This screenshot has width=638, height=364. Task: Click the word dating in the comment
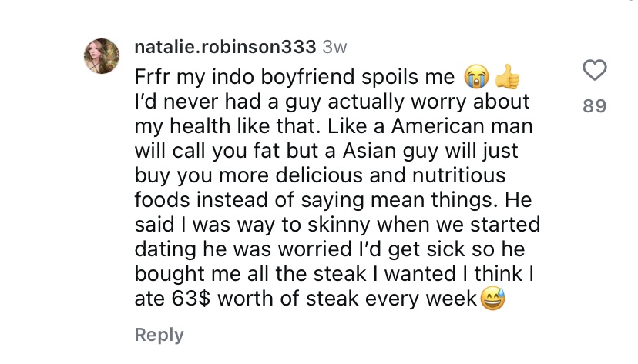pos(165,249)
